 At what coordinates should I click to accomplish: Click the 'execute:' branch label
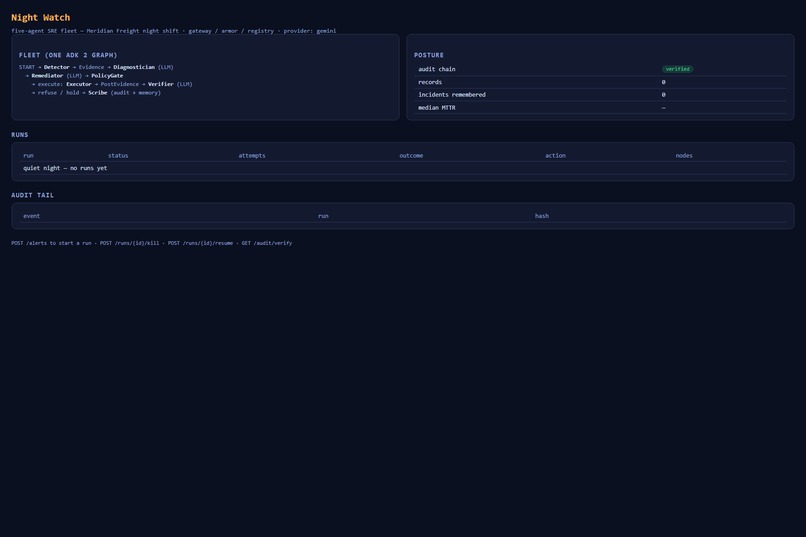pos(50,84)
